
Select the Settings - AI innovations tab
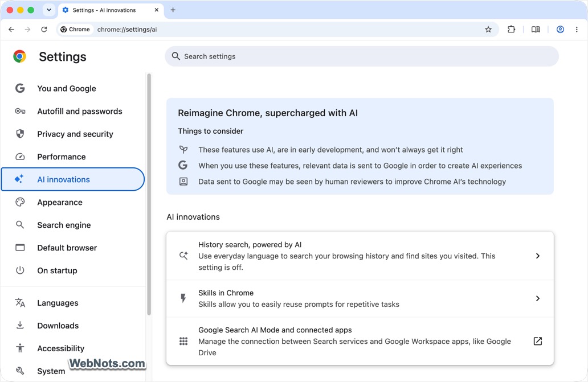[x=111, y=10]
